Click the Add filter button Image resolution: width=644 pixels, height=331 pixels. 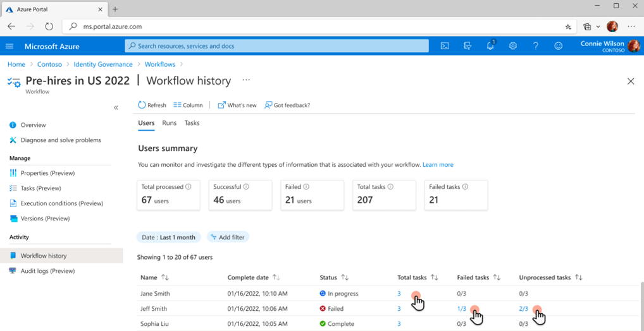(228, 237)
